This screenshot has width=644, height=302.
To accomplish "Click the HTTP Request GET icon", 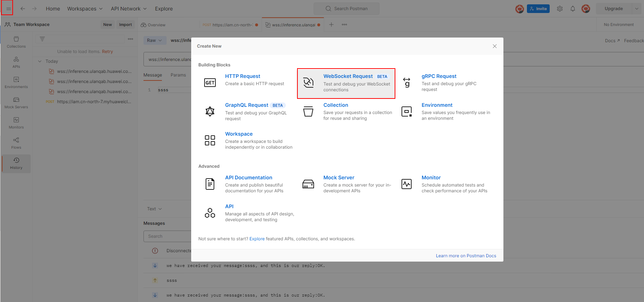I will point(210,83).
